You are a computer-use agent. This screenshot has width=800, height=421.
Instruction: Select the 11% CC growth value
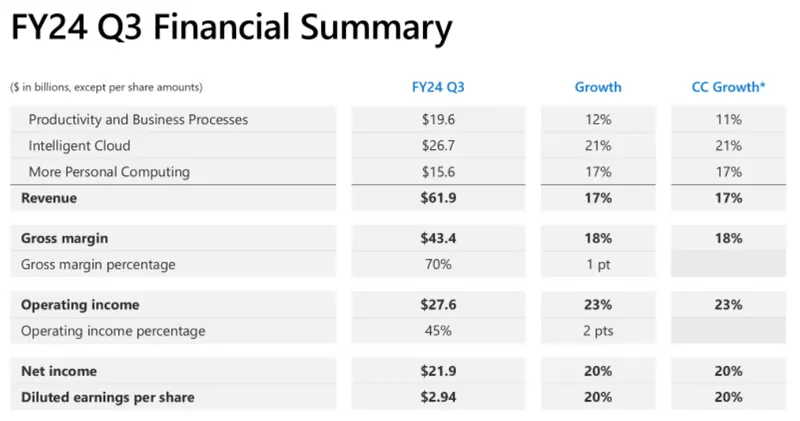(x=728, y=120)
